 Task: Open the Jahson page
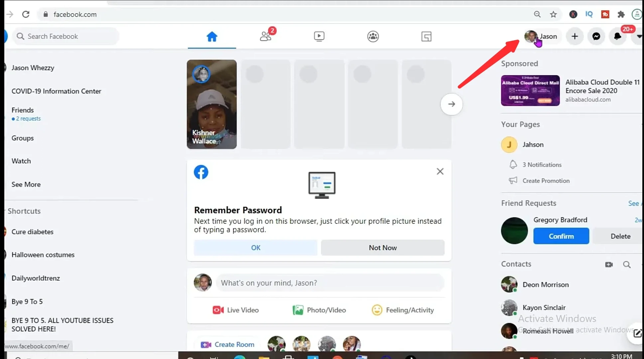pos(533,145)
